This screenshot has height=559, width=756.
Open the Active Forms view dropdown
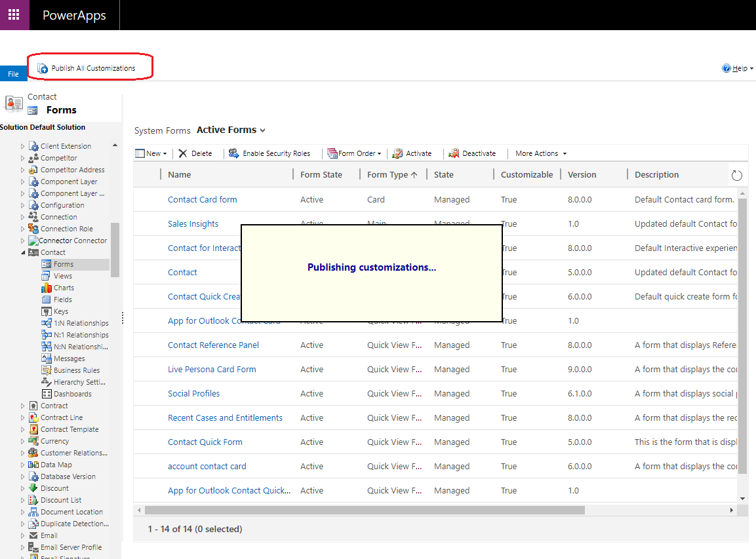point(263,130)
